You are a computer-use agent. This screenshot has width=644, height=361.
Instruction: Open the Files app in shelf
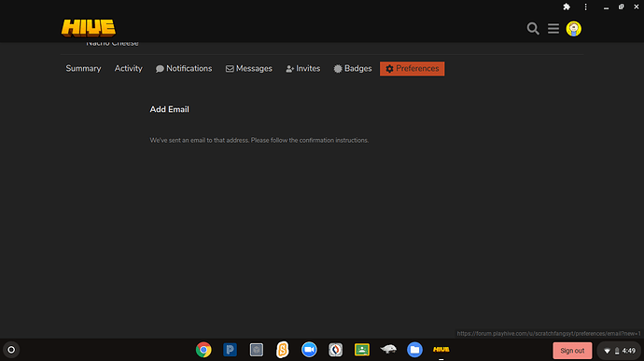(x=414, y=350)
